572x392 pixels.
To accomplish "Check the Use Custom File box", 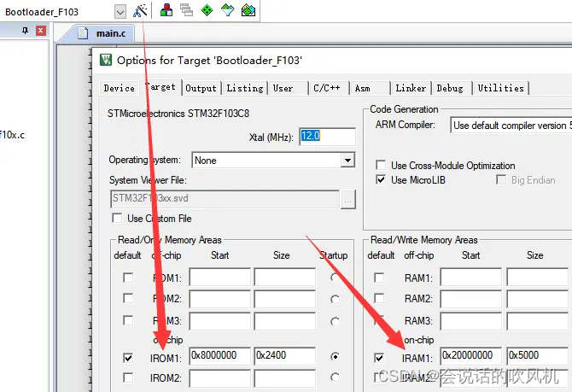I will 117,218.
